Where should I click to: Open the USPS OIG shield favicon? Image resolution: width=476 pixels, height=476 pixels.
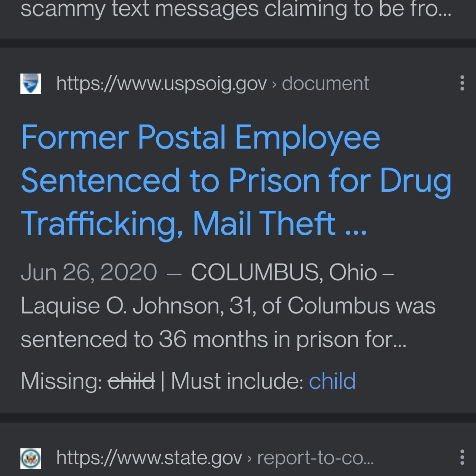click(x=31, y=83)
